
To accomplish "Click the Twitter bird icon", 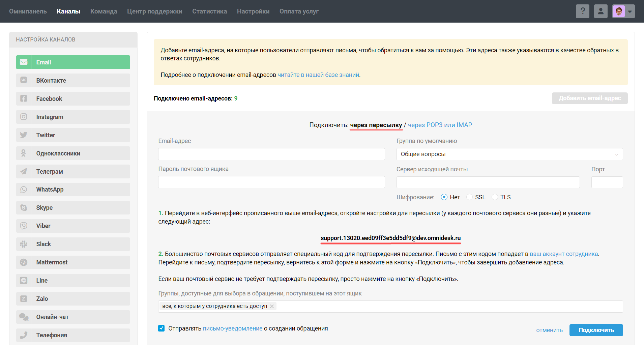I will (x=24, y=135).
